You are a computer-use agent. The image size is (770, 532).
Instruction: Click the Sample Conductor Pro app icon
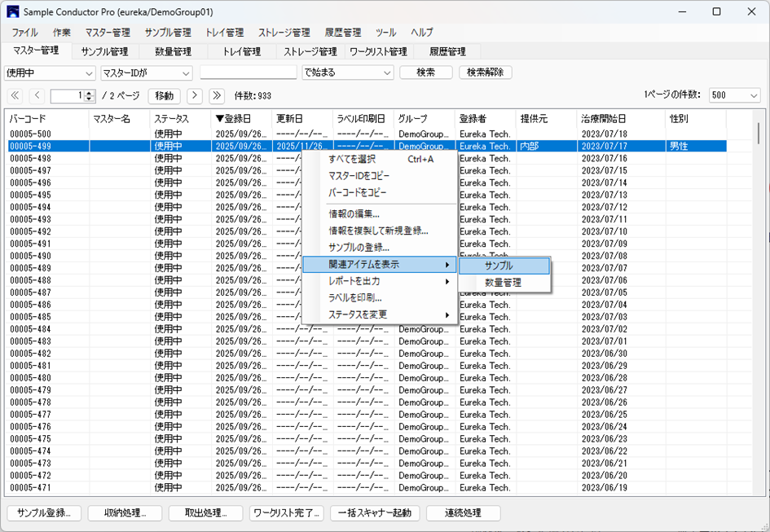12,11
